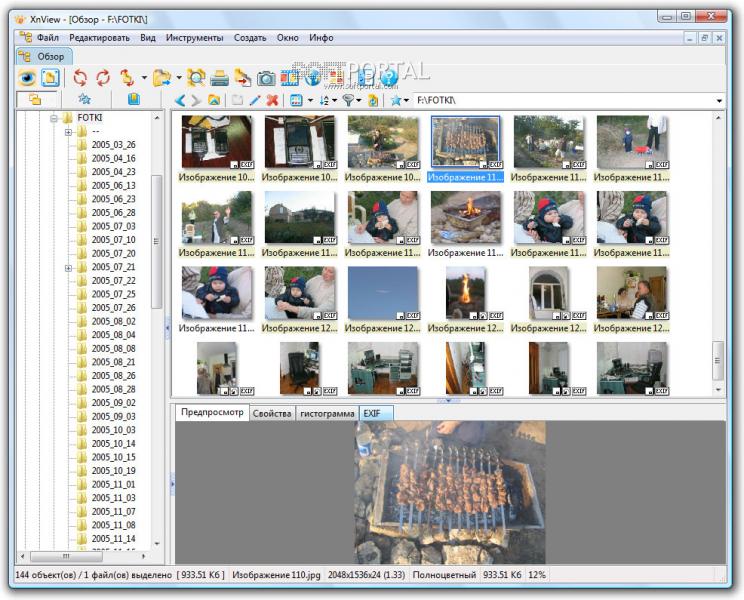Click the funnel filter icon
This screenshot has height=600, width=744.
point(349,100)
